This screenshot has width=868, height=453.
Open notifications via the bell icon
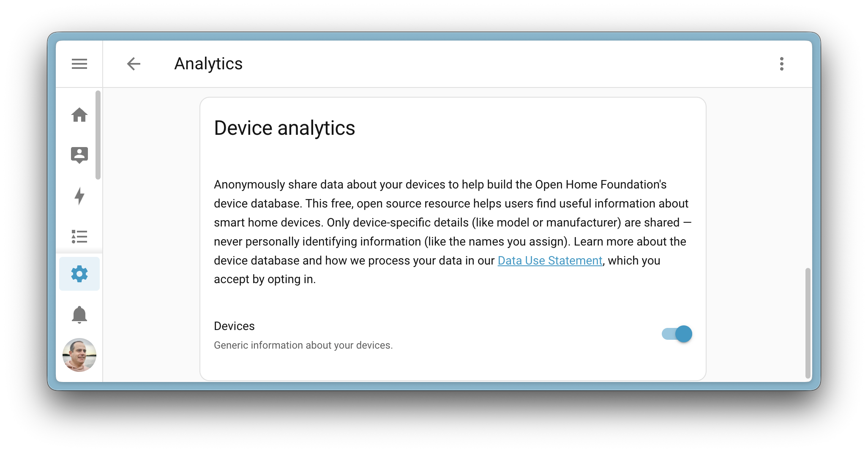pyautogui.click(x=79, y=315)
